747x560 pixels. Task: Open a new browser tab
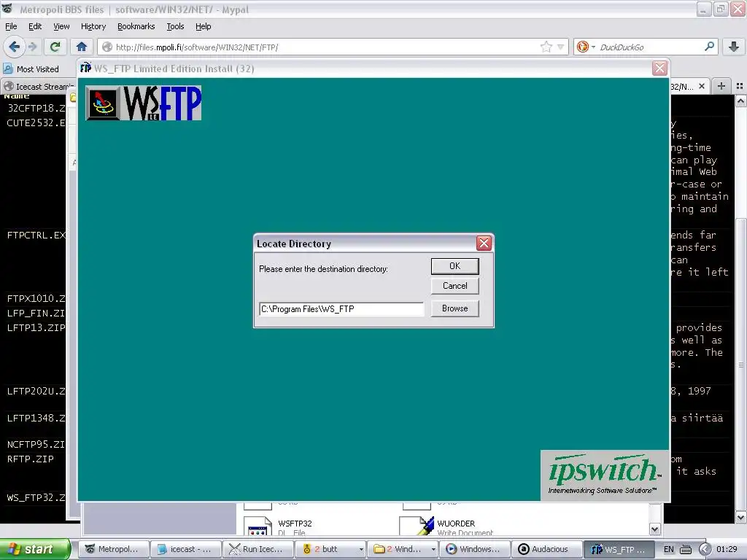point(721,86)
